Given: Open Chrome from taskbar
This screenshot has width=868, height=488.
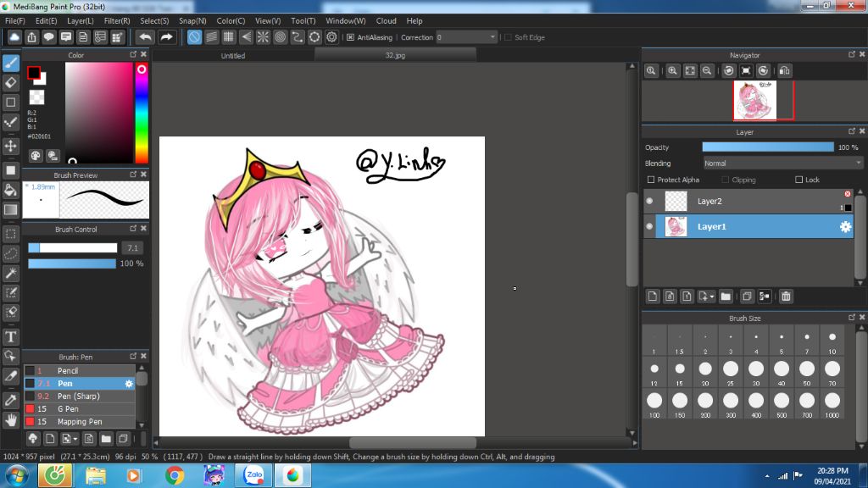Looking at the screenshot, I should [x=175, y=476].
